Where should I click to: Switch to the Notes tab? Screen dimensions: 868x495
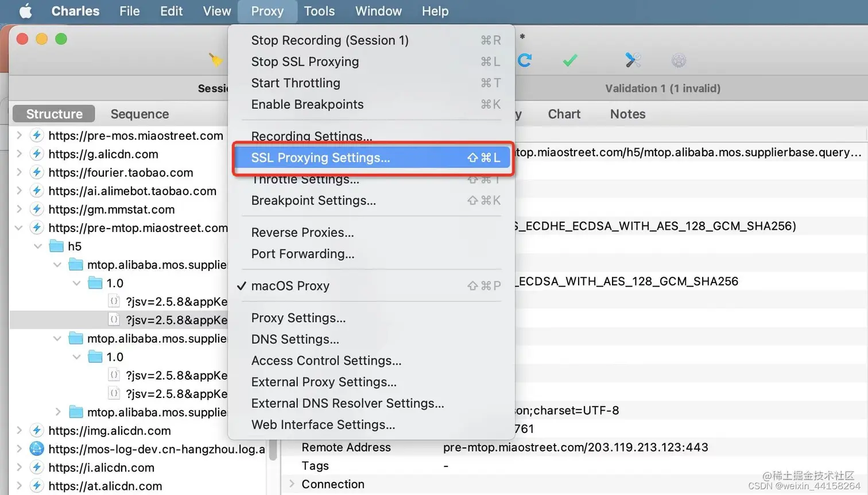click(x=627, y=114)
